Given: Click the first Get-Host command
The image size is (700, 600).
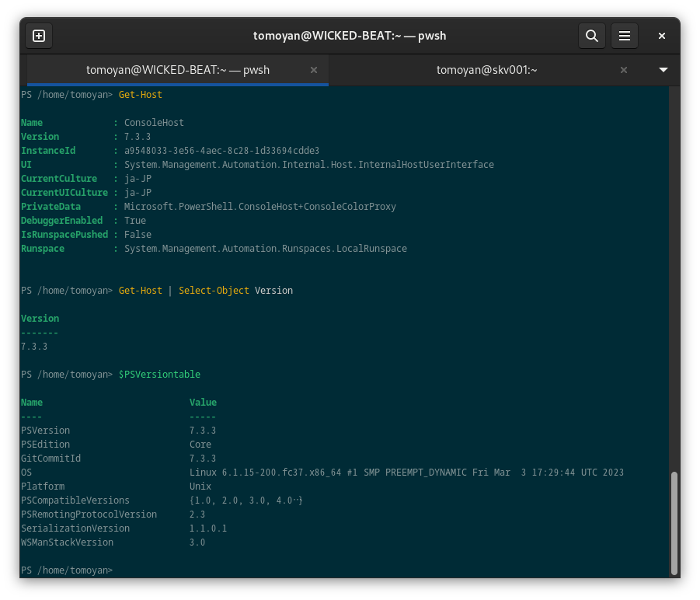Looking at the screenshot, I should click(x=141, y=95).
